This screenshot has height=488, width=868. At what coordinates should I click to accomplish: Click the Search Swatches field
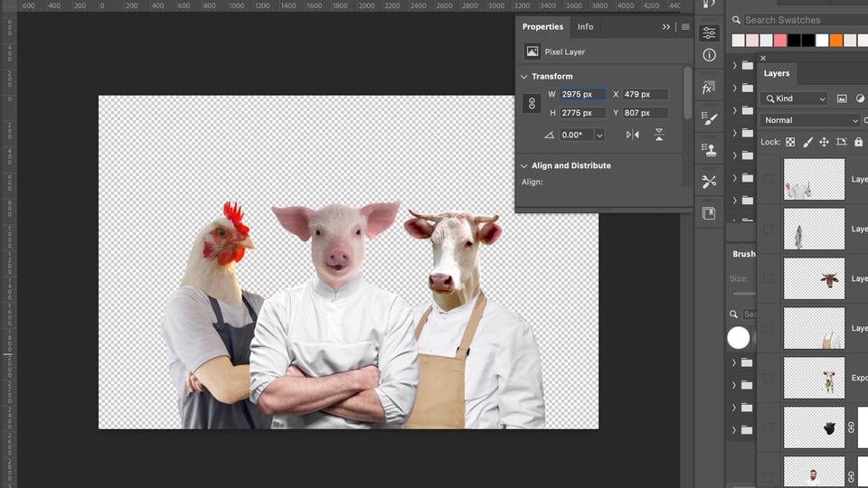(806, 20)
